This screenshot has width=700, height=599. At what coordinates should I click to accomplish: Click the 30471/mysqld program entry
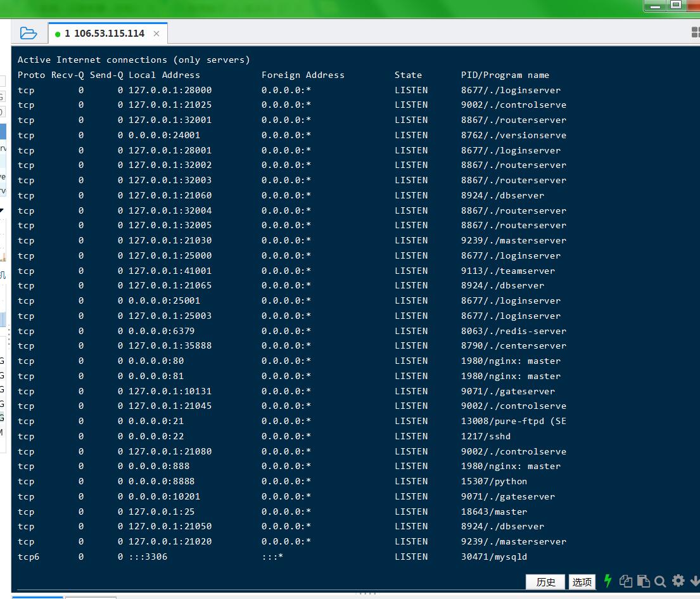point(494,557)
